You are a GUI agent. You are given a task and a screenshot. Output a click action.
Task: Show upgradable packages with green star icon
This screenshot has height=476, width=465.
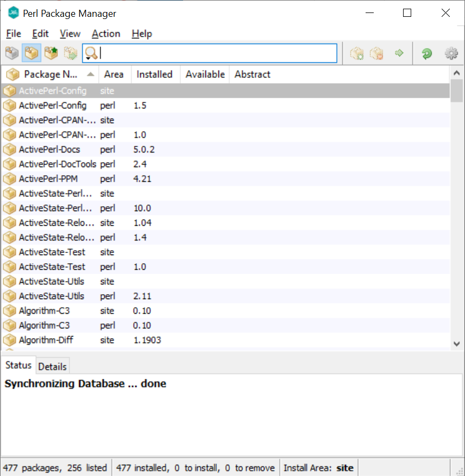tap(51, 53)
